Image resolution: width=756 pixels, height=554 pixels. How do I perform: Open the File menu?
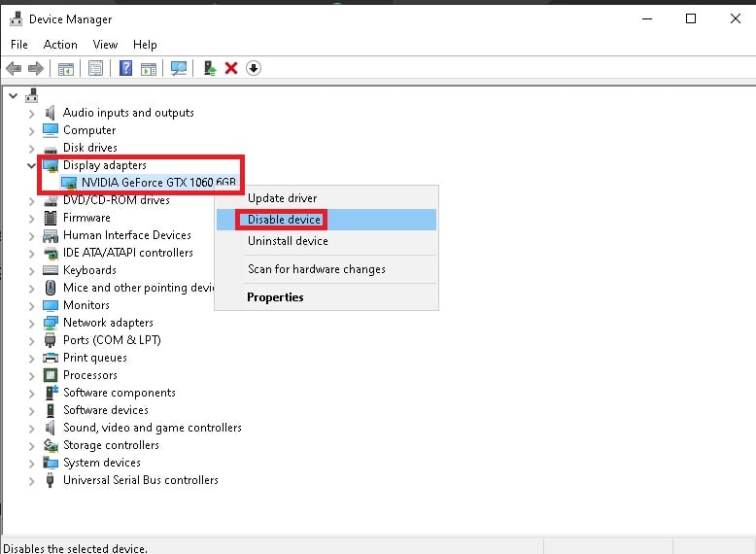click(x=19, y=45)
